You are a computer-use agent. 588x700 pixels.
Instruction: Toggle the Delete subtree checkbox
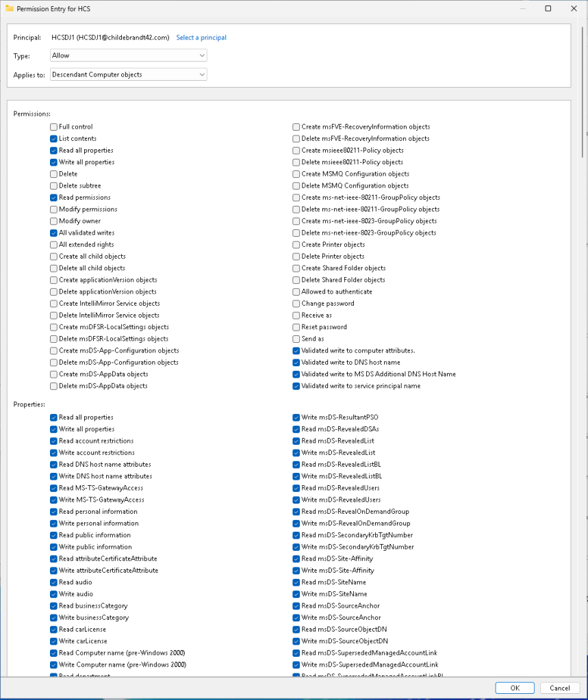tap(53, 185)
